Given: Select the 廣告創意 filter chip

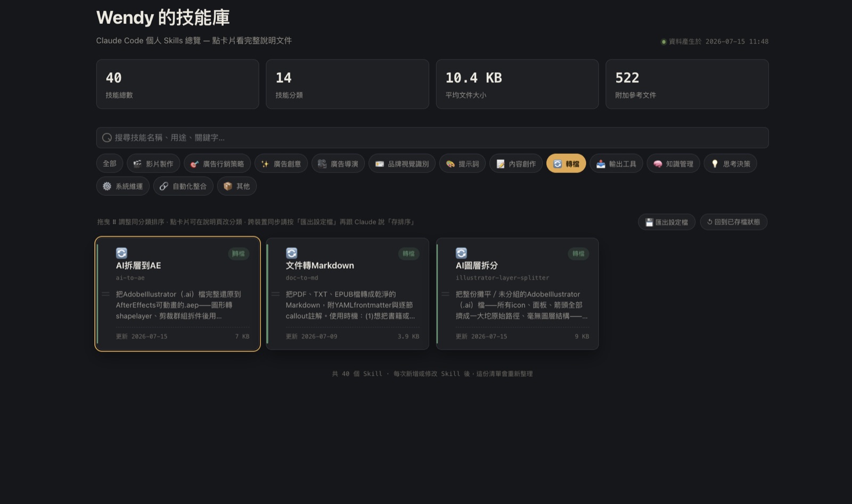Looking at the screenshot, I should pyautogui.click(x=281, y=163).
